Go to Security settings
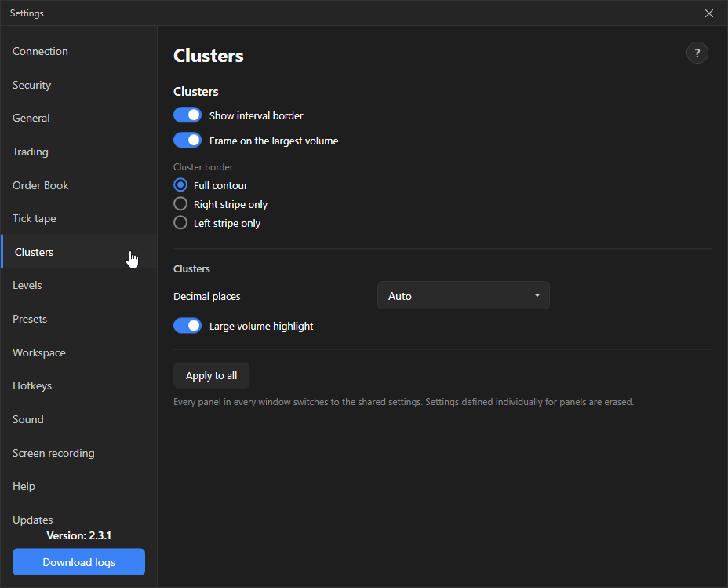 79,85
